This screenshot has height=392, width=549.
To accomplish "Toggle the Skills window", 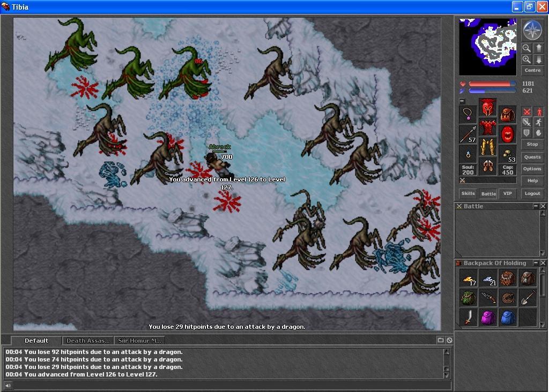I will click(468, 193).
